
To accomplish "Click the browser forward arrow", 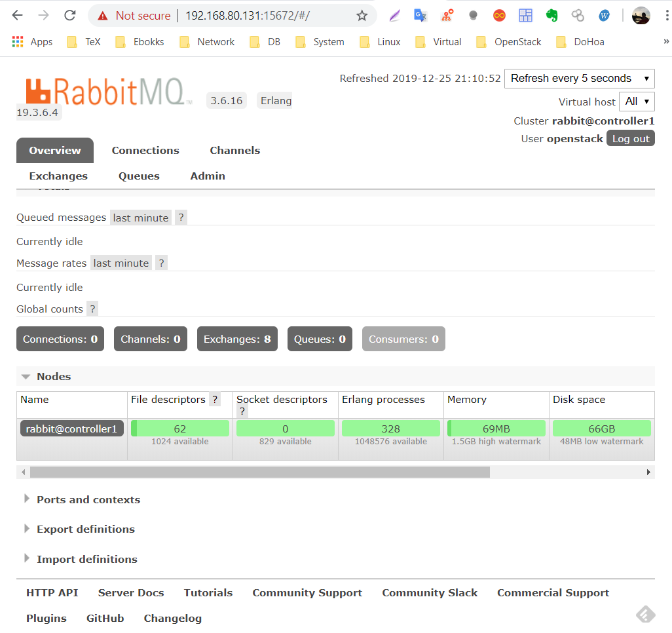I will coord(43,16).
